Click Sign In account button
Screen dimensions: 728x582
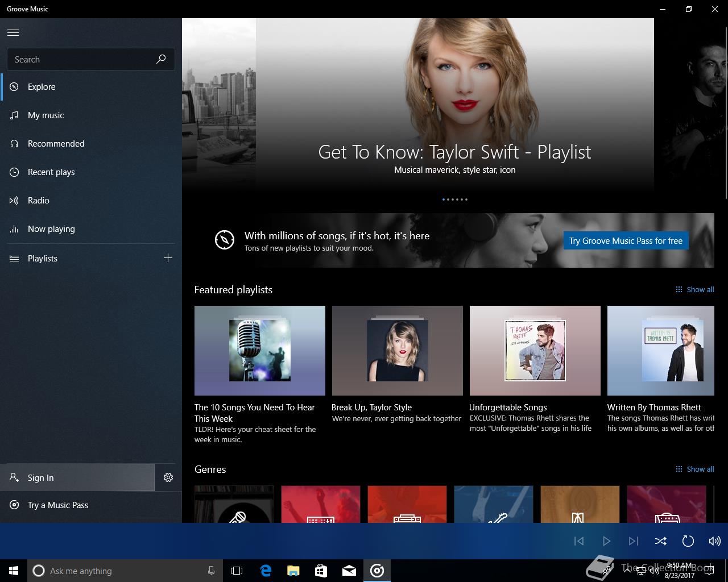pyautogui.click(x=77, y=477)
